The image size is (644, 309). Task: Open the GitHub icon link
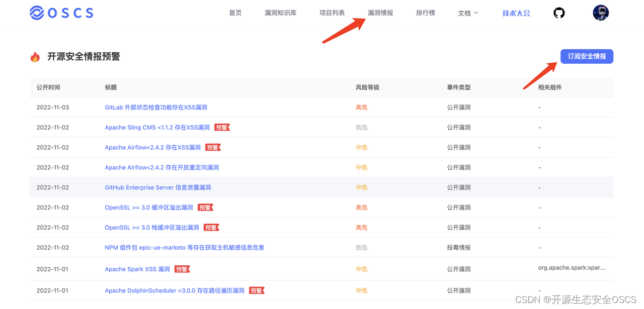click(x=559, y=13)
